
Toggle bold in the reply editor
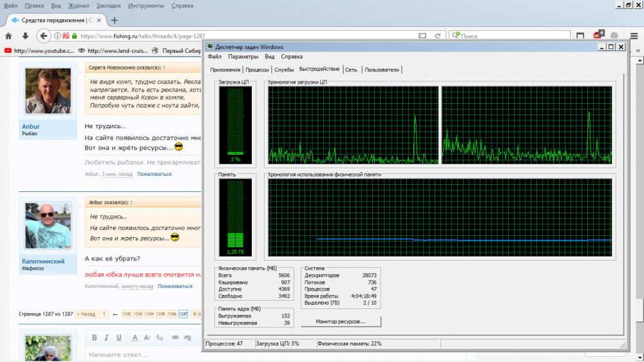pos(94,338)
